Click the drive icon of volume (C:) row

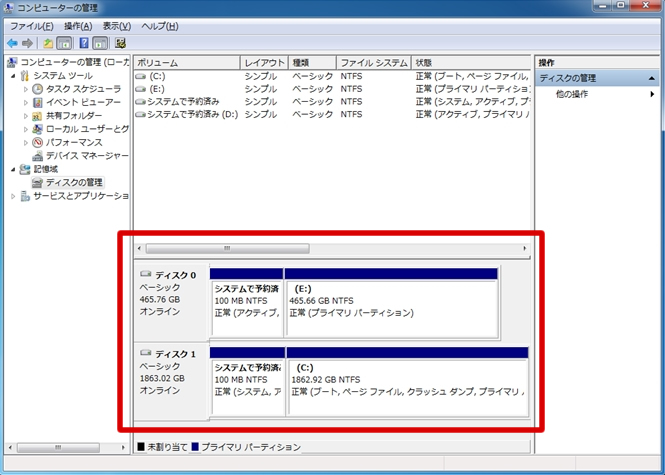(140, 76)
